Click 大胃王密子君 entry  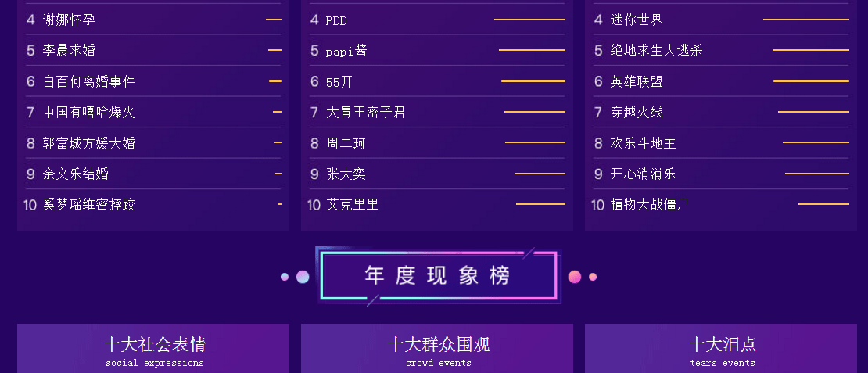437,113
